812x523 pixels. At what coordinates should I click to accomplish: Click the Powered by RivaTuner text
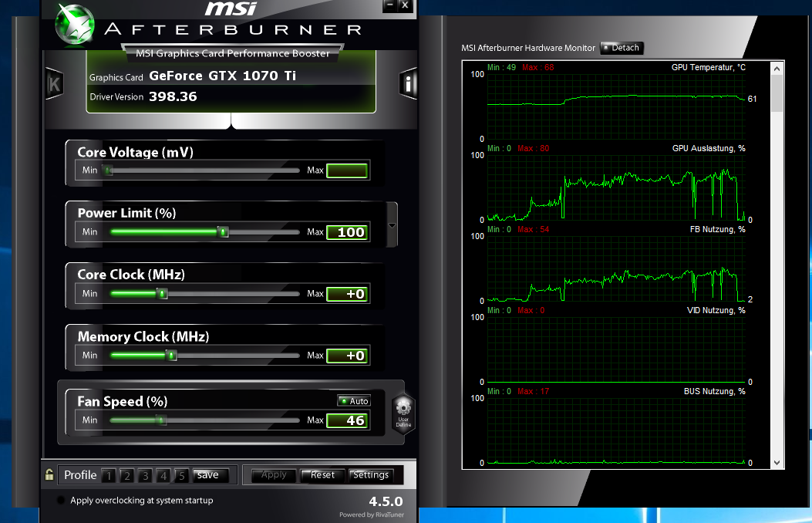click(372, 515)
